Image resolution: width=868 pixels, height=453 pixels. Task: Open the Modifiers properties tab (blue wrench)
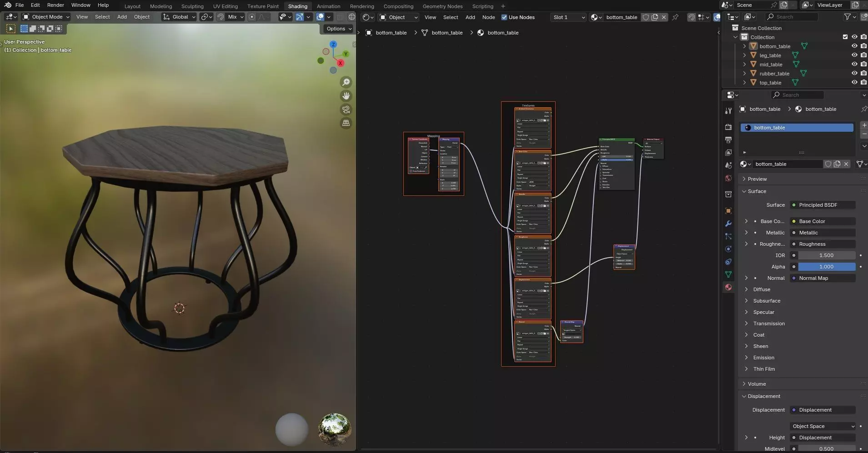[x=728, y=224]
